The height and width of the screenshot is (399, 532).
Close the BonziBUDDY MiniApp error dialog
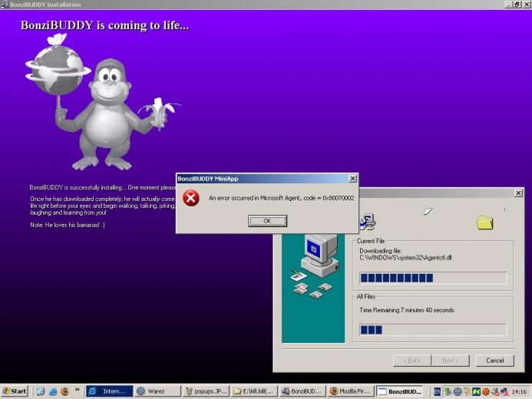coord(352,178)
